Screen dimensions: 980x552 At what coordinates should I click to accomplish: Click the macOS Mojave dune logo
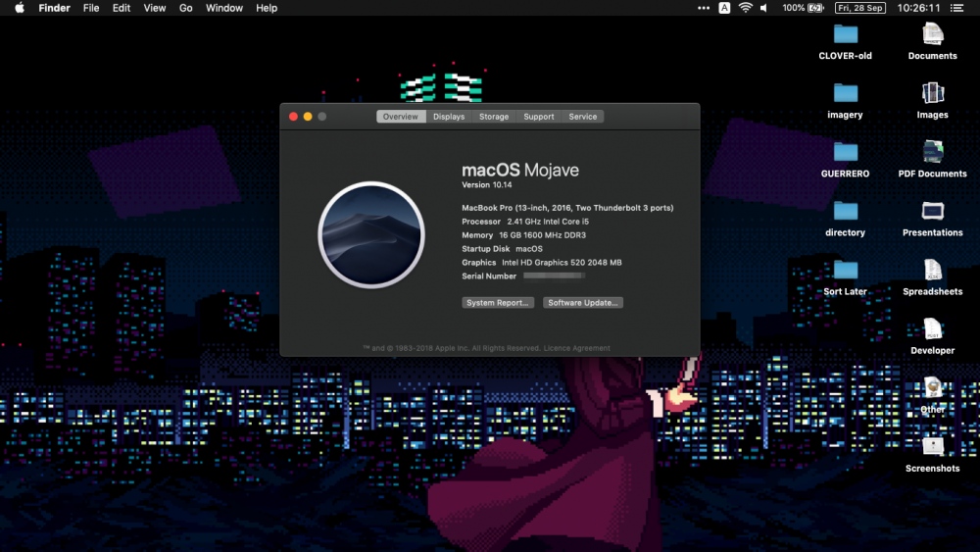[371, 235]
